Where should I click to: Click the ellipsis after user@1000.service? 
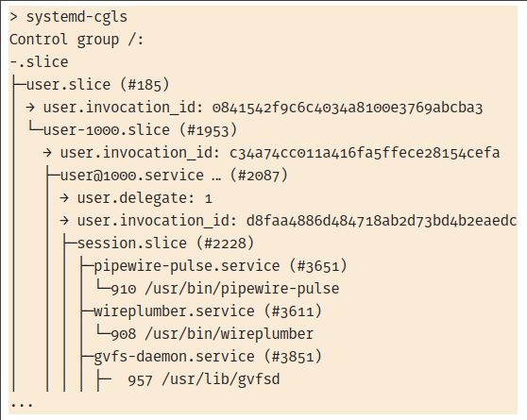[x=217, y=178]
